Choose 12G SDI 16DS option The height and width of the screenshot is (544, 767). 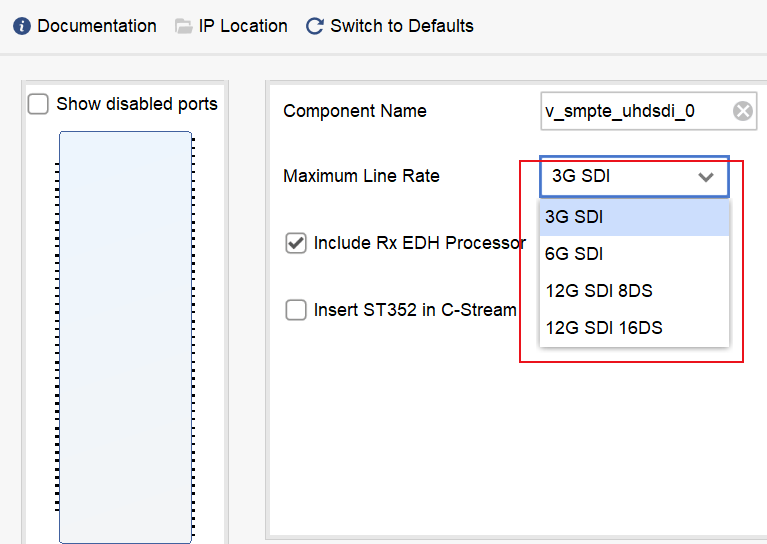[634, 328]
